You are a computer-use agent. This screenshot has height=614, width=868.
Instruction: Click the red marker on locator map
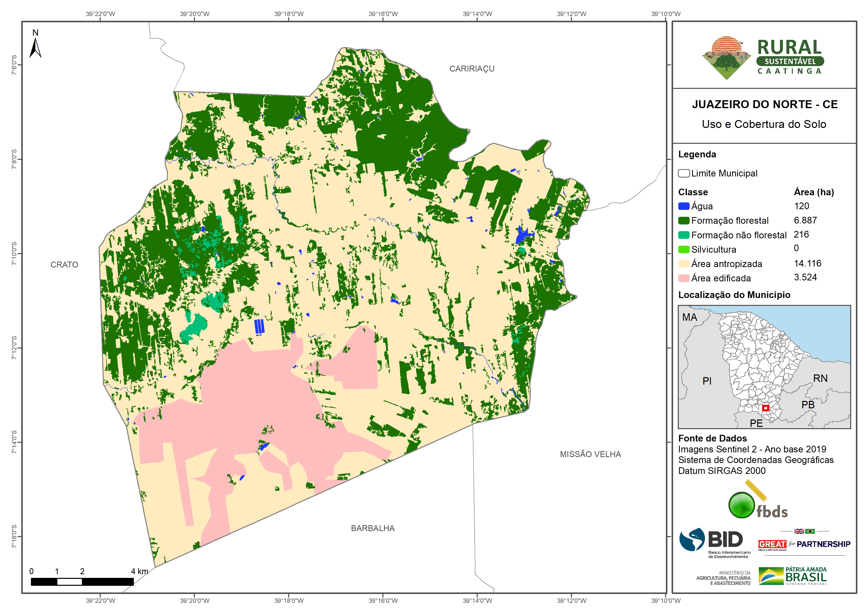click(766, 408)
